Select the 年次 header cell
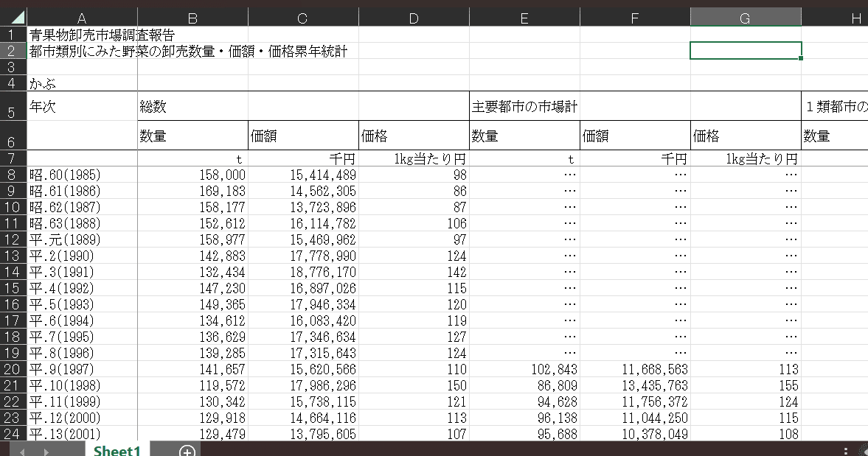Viewport: 868px width, 456px height. 82,105
